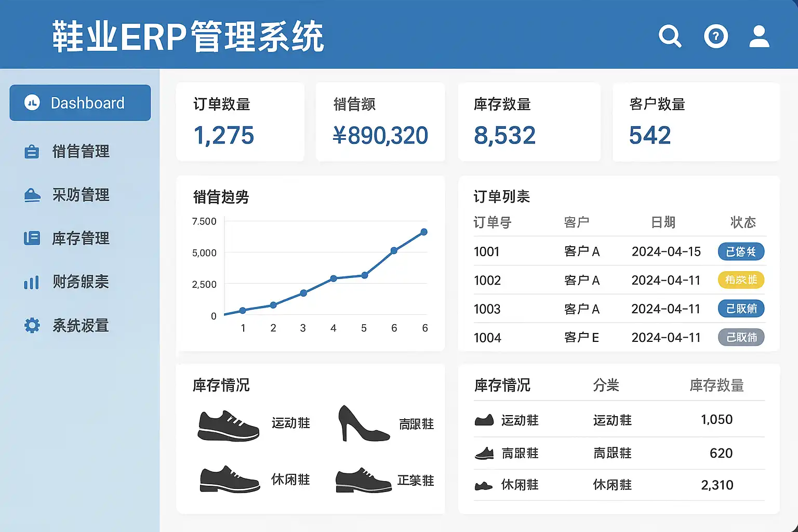This screenshot has width=798, height=532.
Task: Select the 状态 column header
Action: pos(743,222)
